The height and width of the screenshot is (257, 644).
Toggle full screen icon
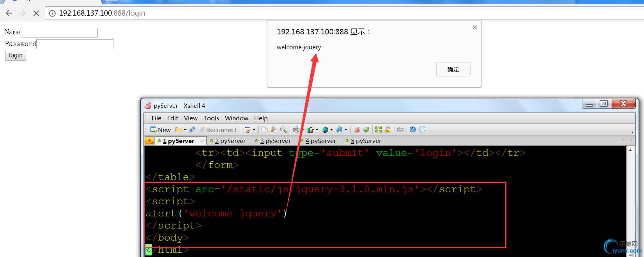pos(379,130)
